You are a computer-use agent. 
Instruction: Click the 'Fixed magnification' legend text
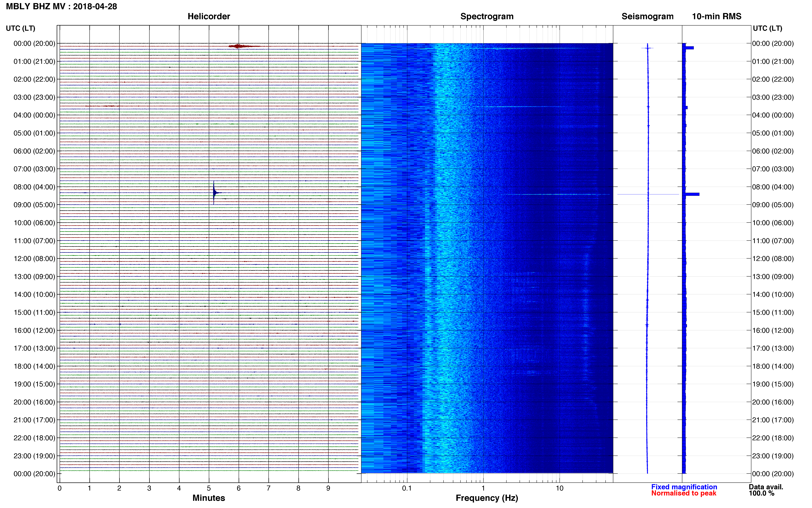684,487
